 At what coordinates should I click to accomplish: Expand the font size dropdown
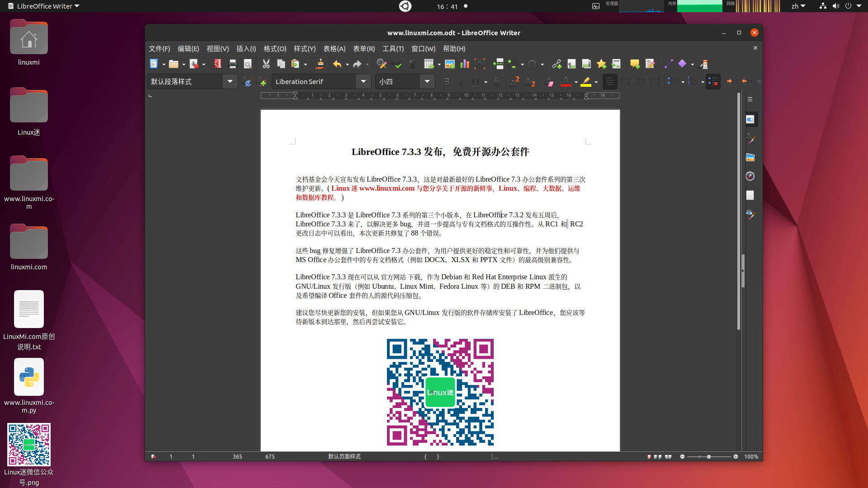coord(427,82)
